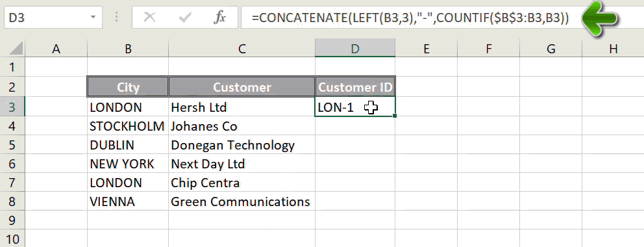Select column E header
Screen dimensions: 644x247
(427, 49)
